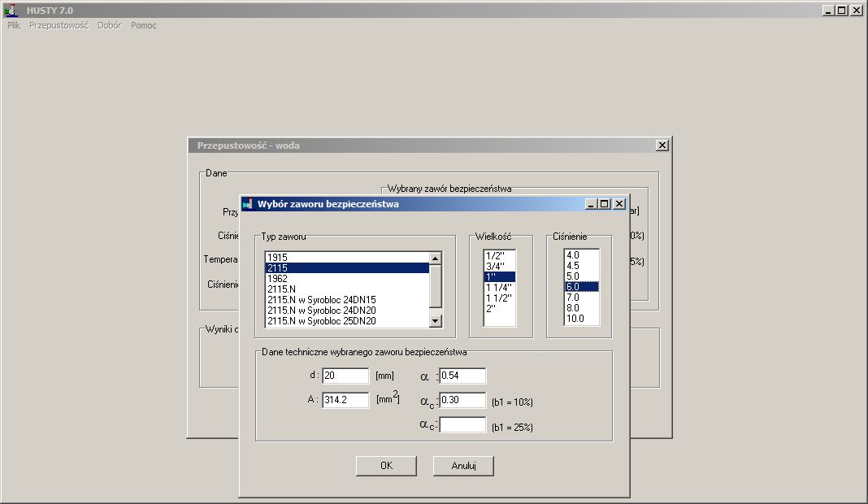
Task: Maximize the Wybór zaworu bezpieczeństwa dialog
Action: pyautogui.click(x=604, y=204)
